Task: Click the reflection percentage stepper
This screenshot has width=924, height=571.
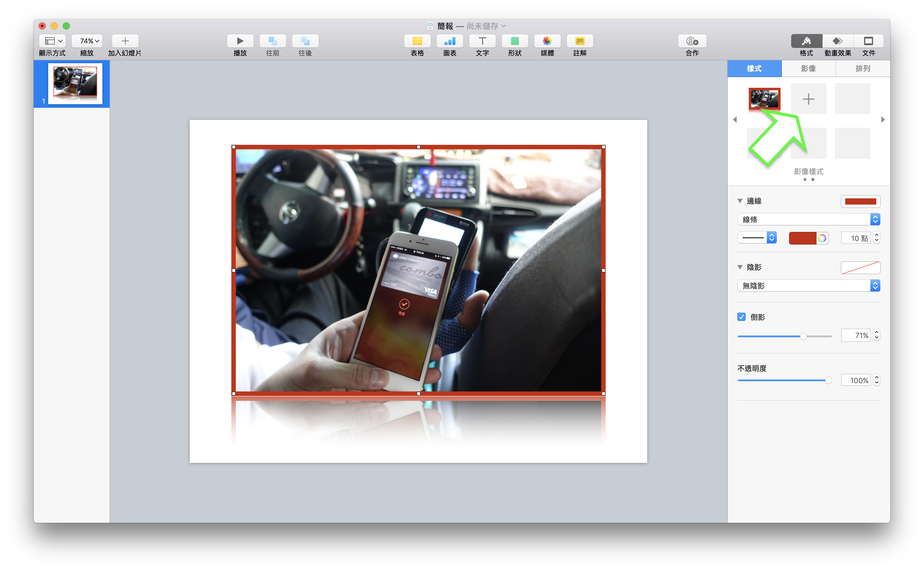Action: coord(877,335)
